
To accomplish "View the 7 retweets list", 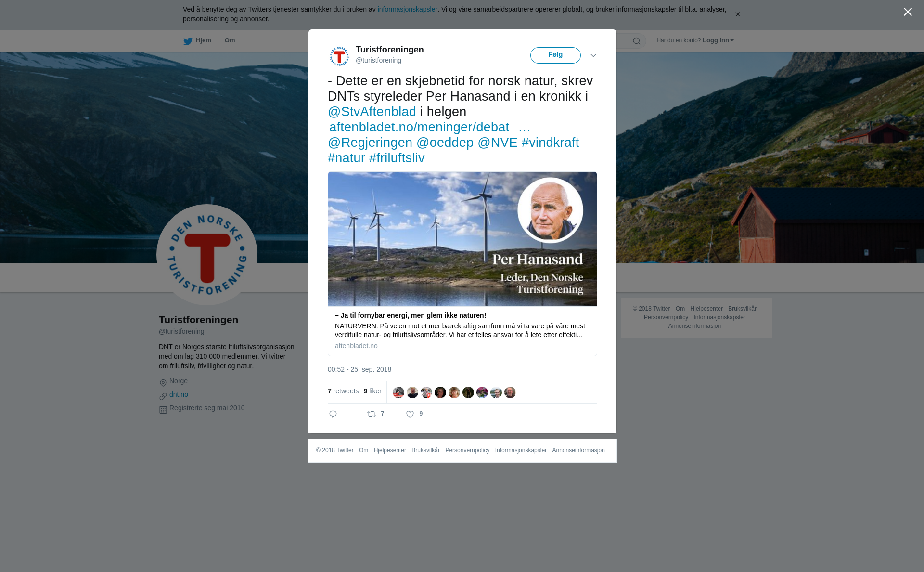I will [x=343, y=391].
